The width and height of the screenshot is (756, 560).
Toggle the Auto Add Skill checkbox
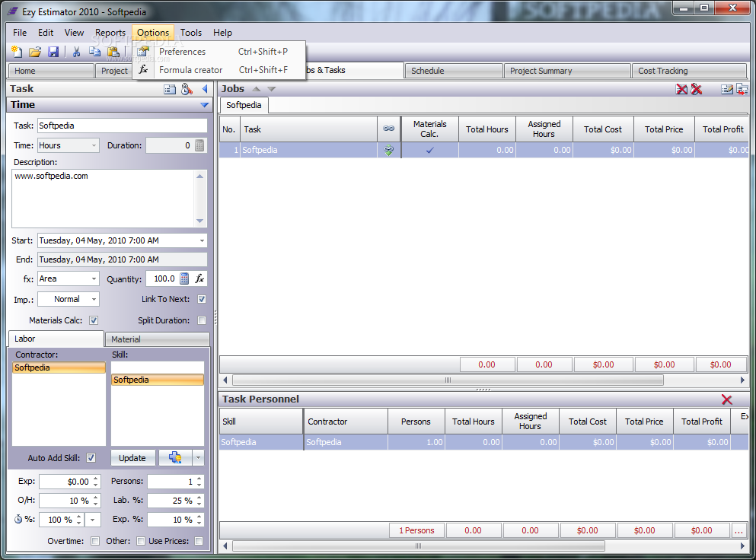pos(91,458)
